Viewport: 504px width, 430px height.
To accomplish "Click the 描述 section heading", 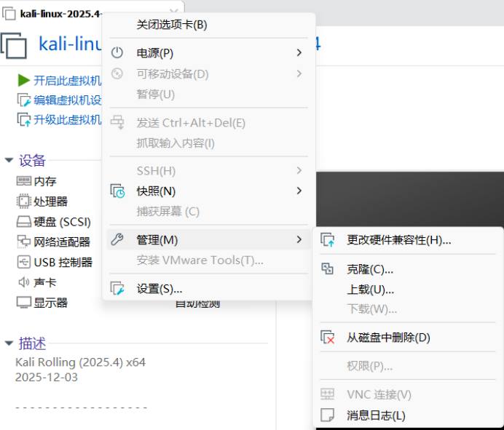I will pos(32,343).
